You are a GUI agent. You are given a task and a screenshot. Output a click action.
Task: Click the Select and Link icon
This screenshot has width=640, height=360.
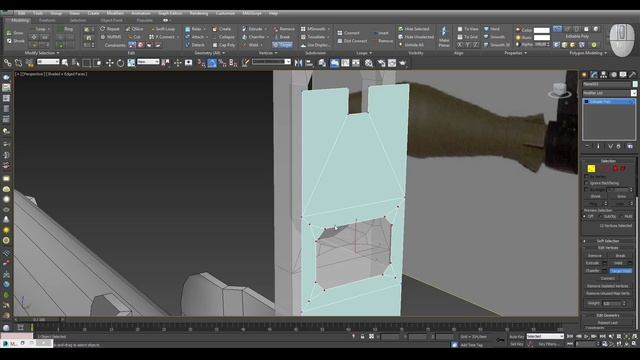pos(7,63)
